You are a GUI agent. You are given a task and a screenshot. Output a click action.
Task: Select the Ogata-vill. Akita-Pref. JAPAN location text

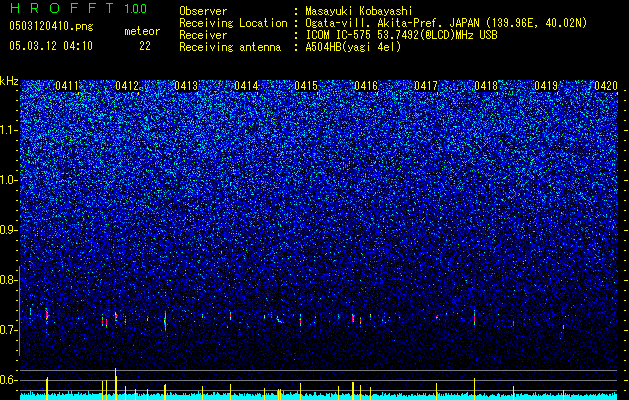click(445, 23)
